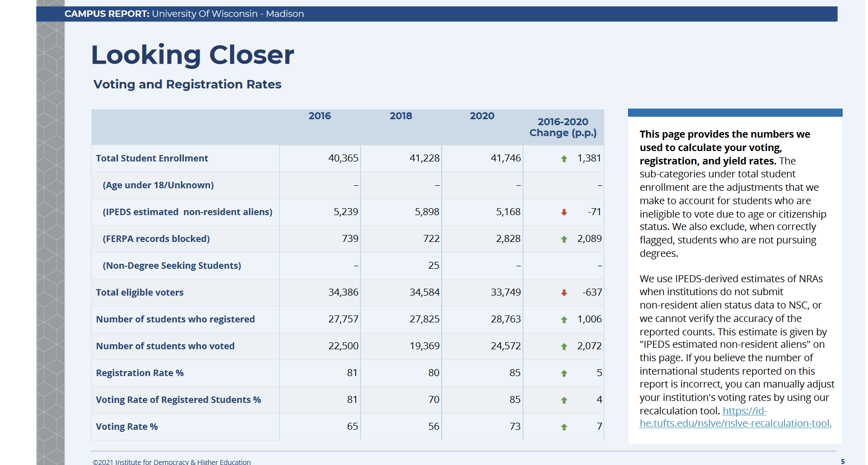Click the green arrow in students who voted row

564,347
